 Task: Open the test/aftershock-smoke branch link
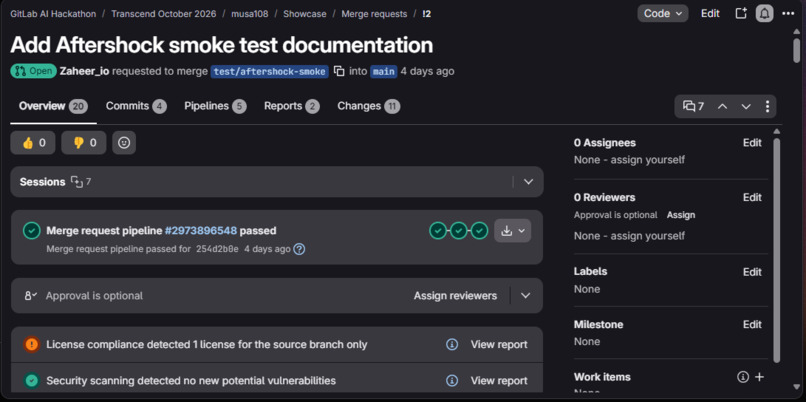[269, 71]
